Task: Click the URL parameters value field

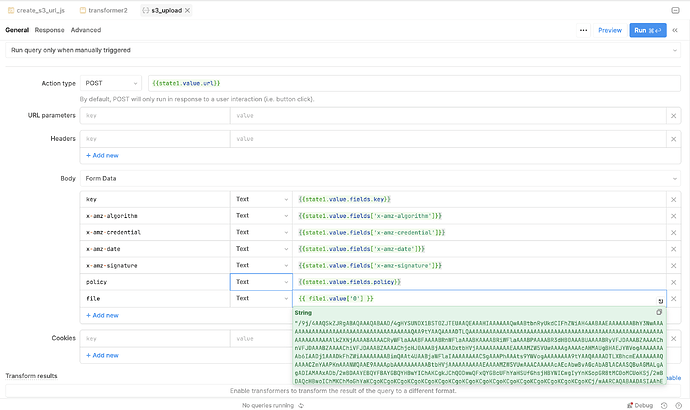Action: 448,116
